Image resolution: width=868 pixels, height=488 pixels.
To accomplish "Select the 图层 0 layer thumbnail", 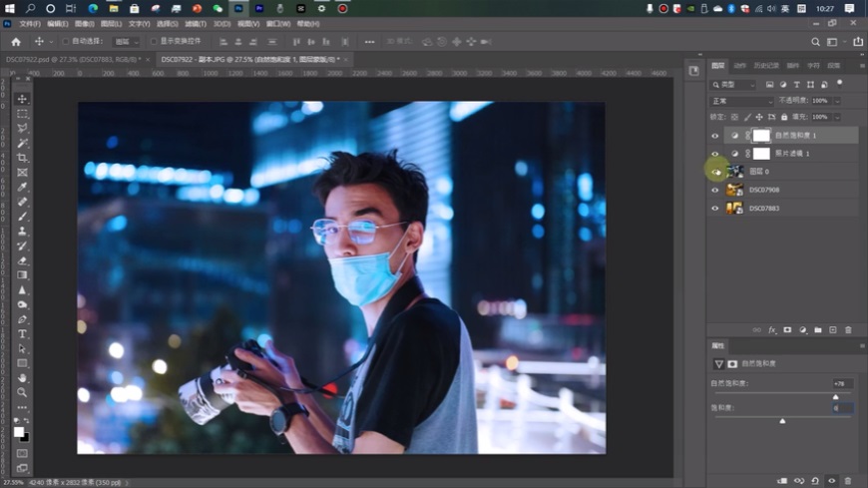I will coord(734,172).
